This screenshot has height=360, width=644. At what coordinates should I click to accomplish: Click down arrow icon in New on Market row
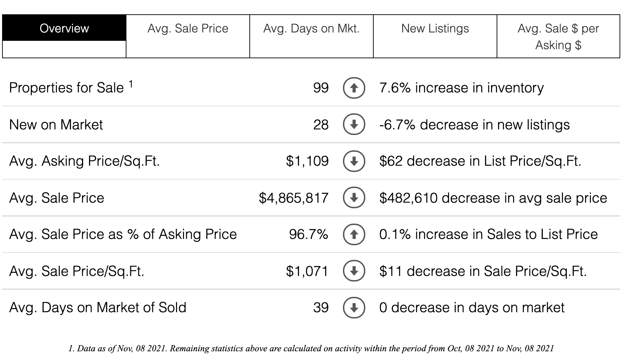354,125
